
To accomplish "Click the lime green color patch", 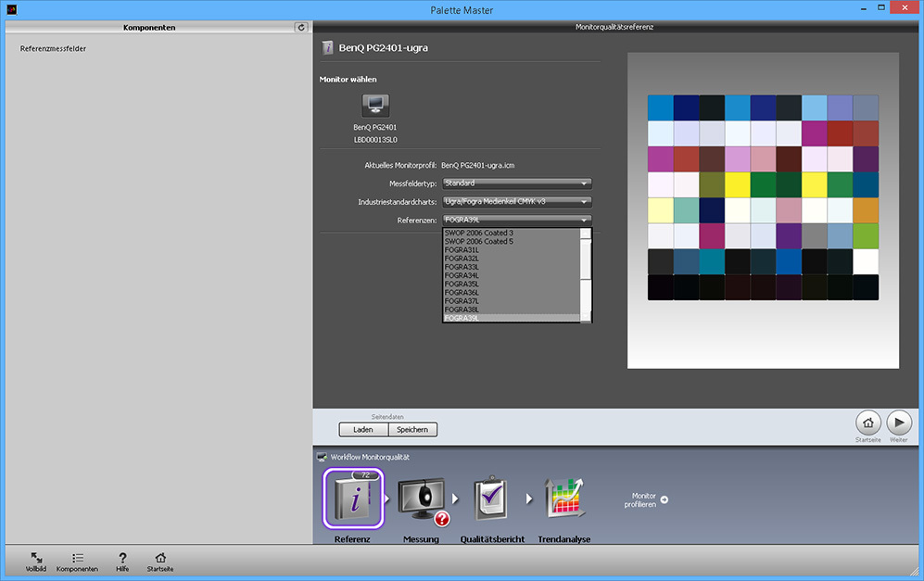I will click(866, 236).
